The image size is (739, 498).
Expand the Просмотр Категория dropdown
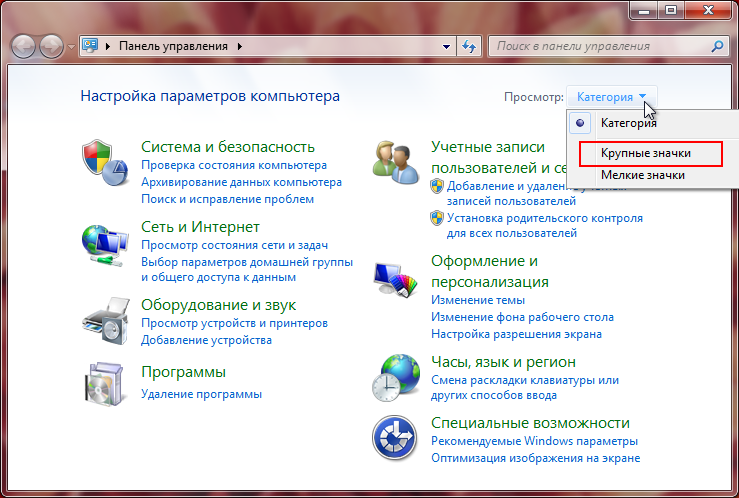[x=612, y=97]
